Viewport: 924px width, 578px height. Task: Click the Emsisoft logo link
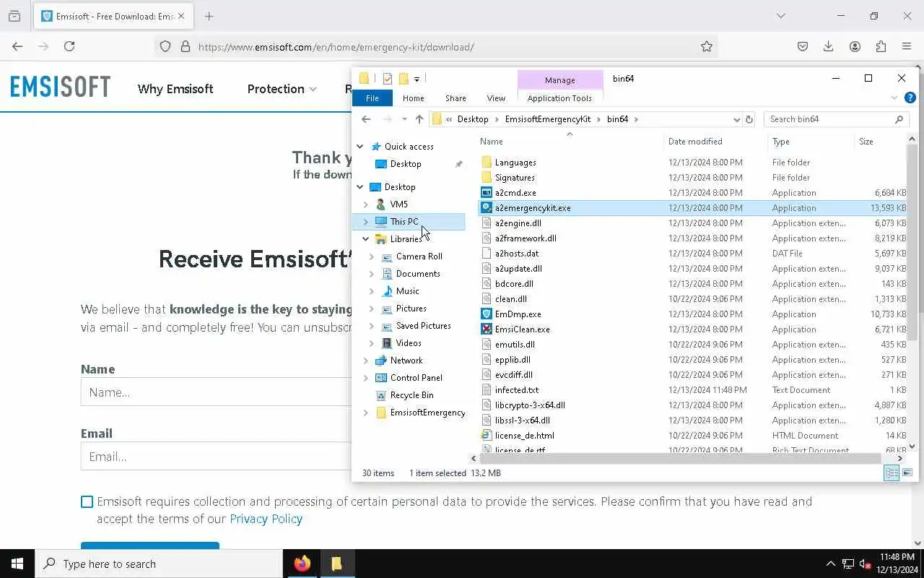click(x=61, y=87)
